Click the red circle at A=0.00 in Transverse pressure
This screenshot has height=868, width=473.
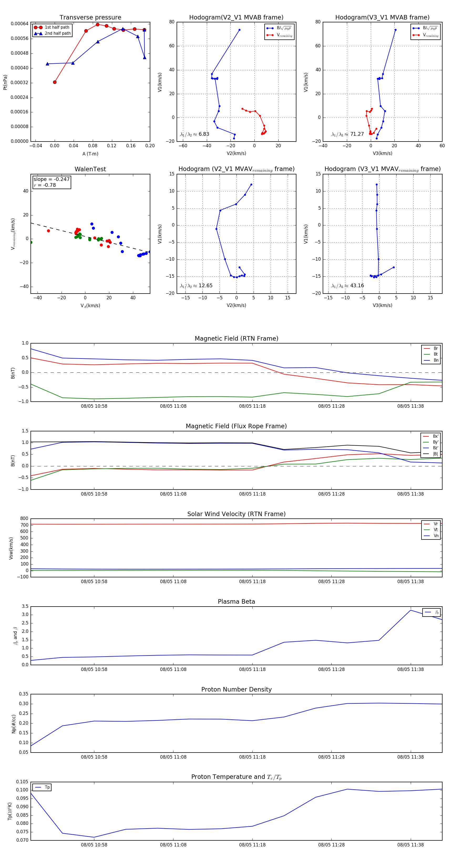point(55,82)
